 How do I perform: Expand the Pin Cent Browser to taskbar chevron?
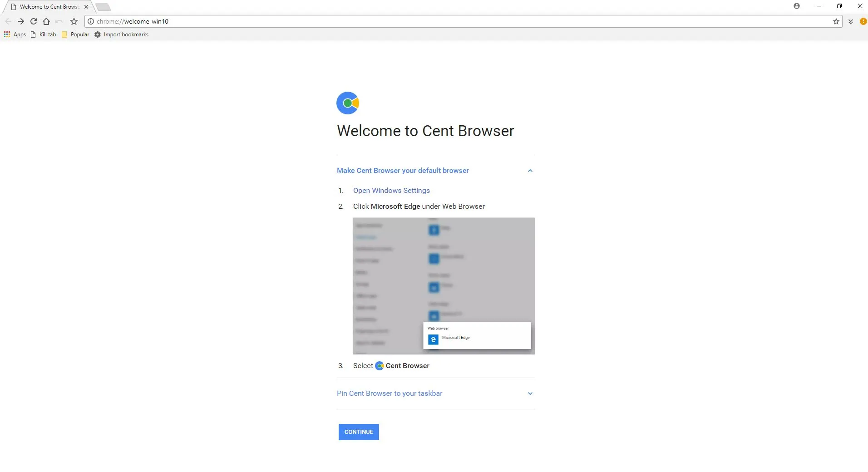click(x=530, y=393)
